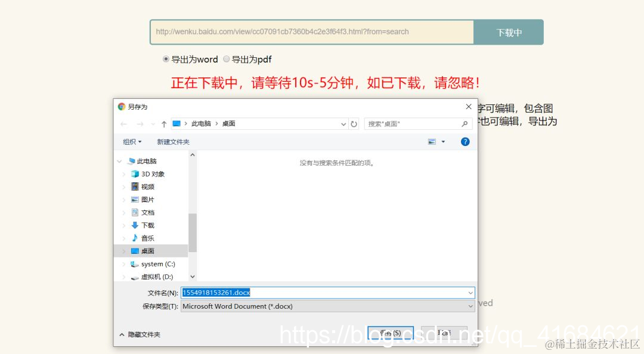
Task: Select the 图片 (Pictures) folder icon
Action: pyautogui.click(x=134, y=199)
